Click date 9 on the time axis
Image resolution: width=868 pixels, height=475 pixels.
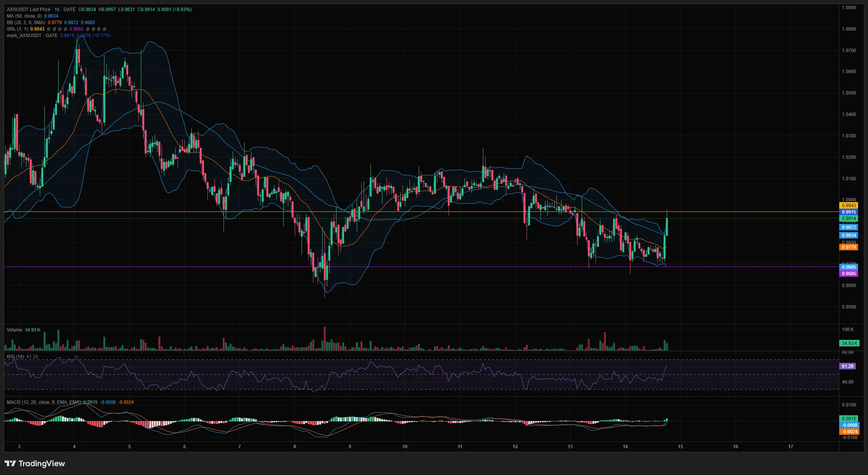350,447
